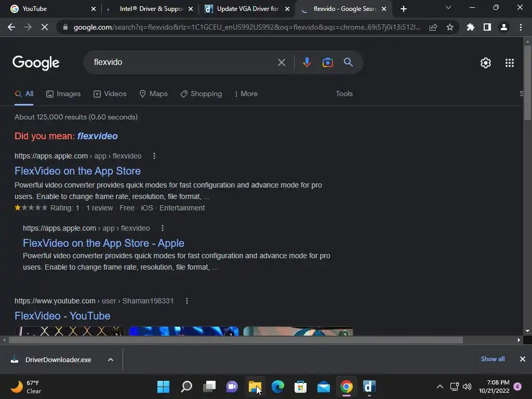Viewport: 532px width, 399px height.
Task: Clear the flexvido search query
Action: click(281, 62)
